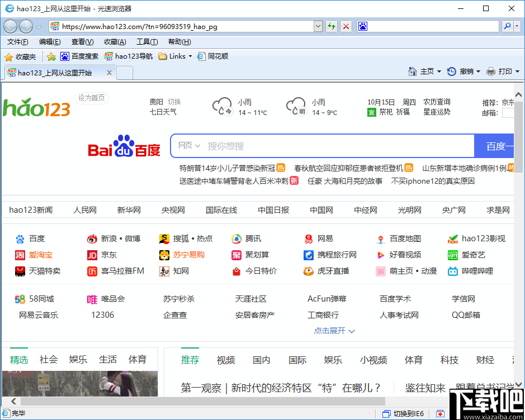Expand the Links bookmark folder
Screen dimensions: 525x420
click(175, 56)
